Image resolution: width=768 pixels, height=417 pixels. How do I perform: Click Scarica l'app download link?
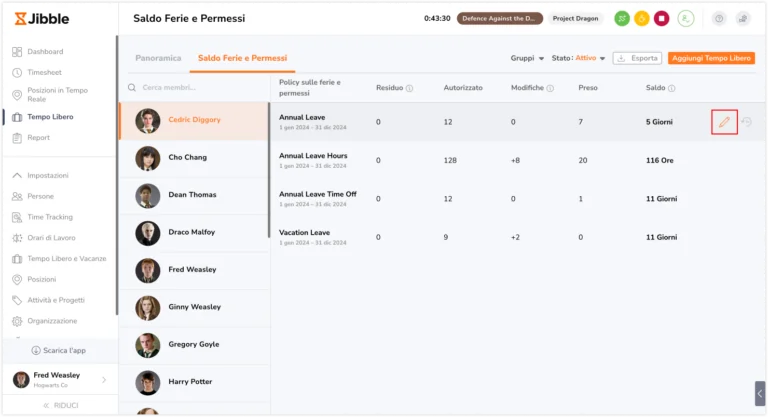pos(59,350)
